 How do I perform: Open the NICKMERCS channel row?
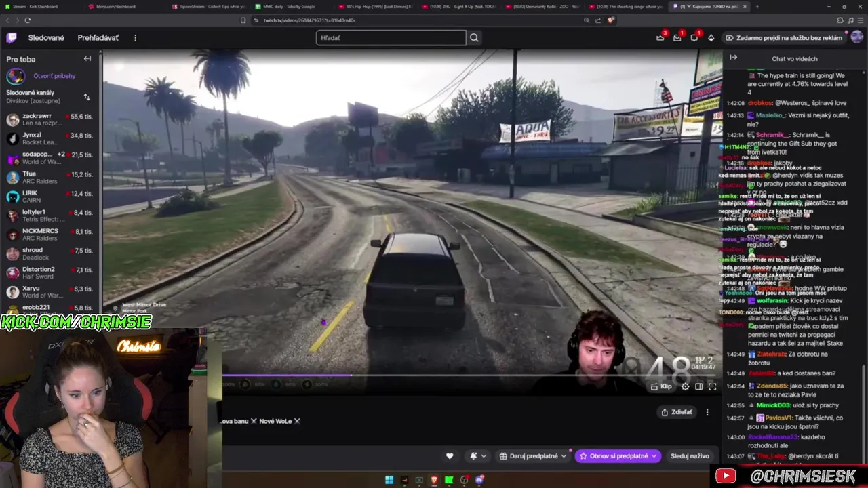tap(50, 234)
